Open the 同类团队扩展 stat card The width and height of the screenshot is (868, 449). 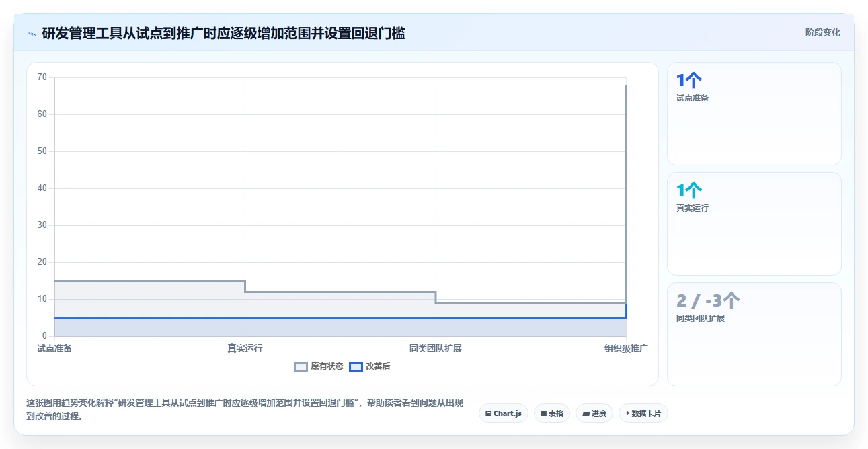coord(754,334)
